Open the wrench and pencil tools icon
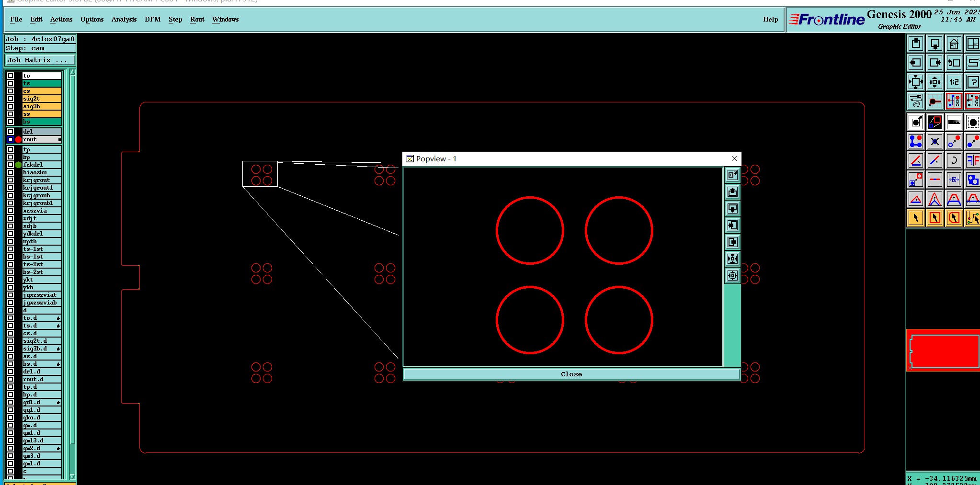The height and width of the screenshot is (485, 980). pyautogui.click(x=916, y=101)
